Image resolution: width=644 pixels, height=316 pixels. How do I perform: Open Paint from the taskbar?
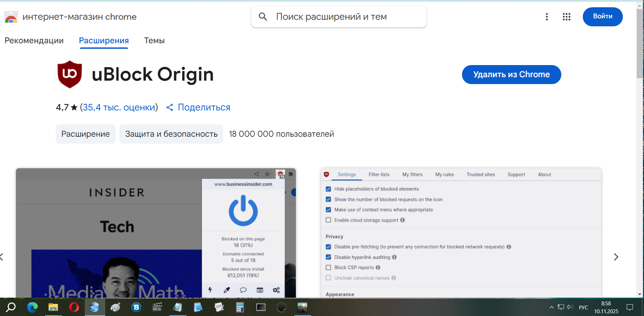115,307
